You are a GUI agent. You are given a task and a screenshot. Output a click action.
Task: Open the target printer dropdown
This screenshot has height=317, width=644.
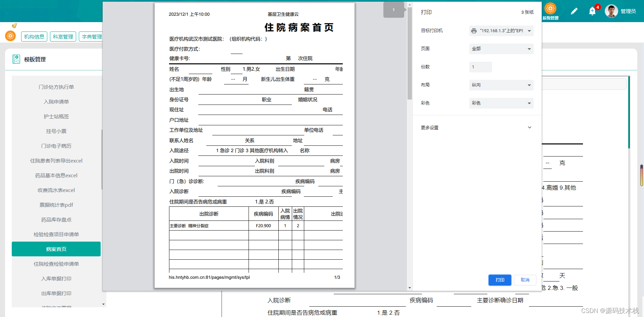[501, 31]
